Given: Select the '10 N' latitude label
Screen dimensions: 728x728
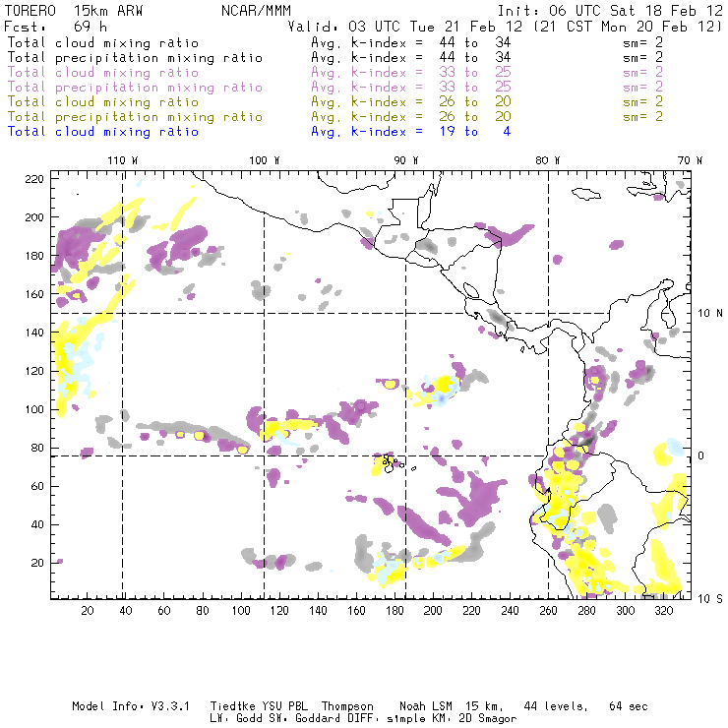Looking at the screenshot, I should [710, 314].
